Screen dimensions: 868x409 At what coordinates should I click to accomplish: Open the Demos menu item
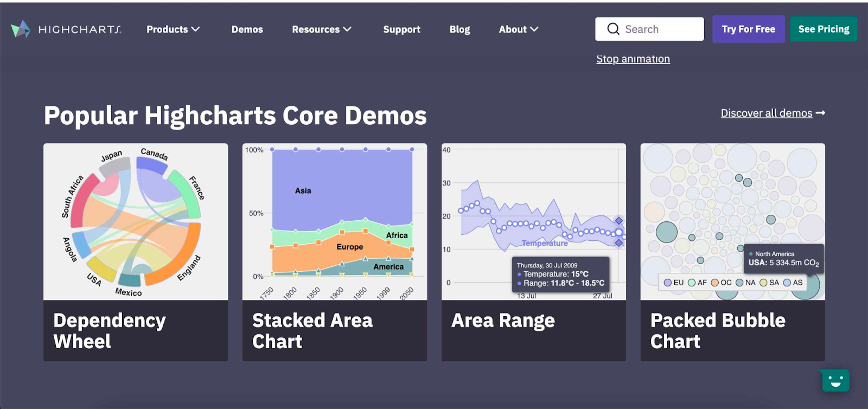pyautogui.click(x=247, y=29)
